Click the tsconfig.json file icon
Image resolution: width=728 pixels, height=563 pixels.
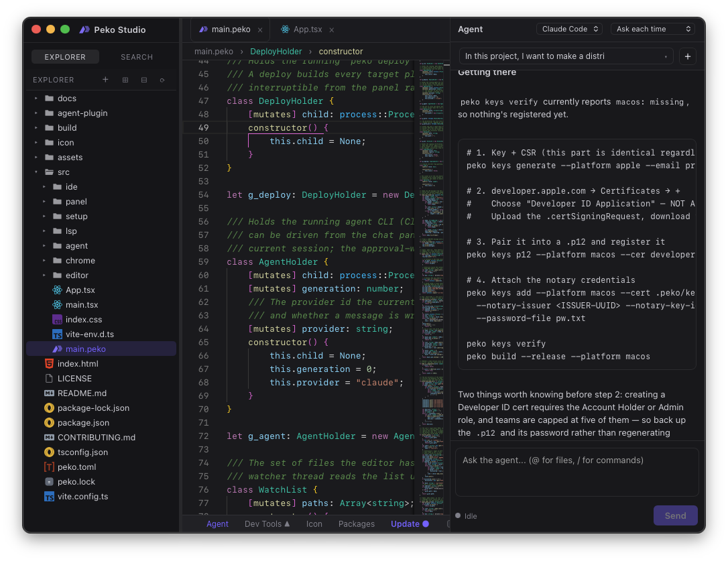click(x=49, y=452)
